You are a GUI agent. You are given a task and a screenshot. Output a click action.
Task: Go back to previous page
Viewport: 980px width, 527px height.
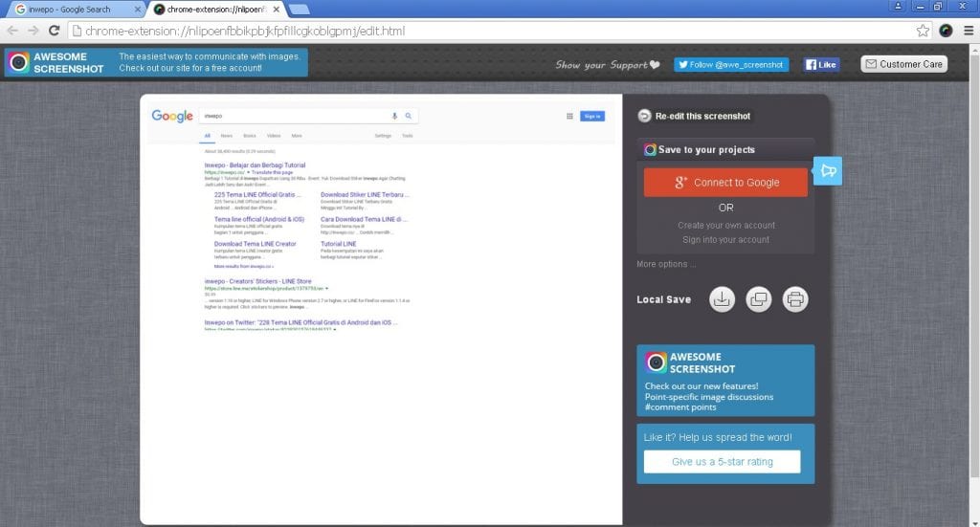tap(12, 31)
